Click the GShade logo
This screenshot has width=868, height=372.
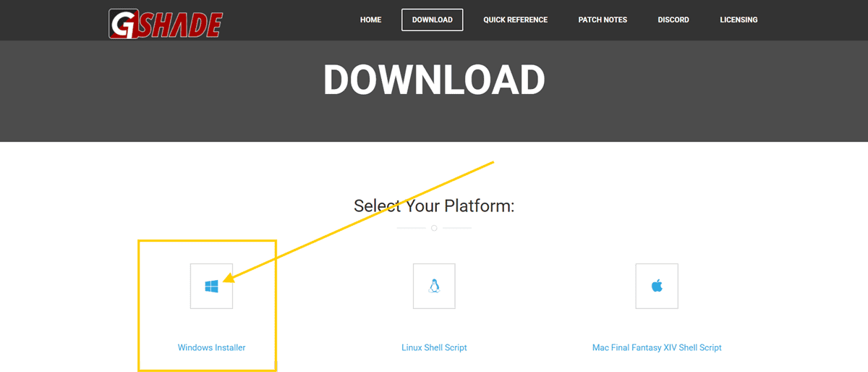[165, 22]
